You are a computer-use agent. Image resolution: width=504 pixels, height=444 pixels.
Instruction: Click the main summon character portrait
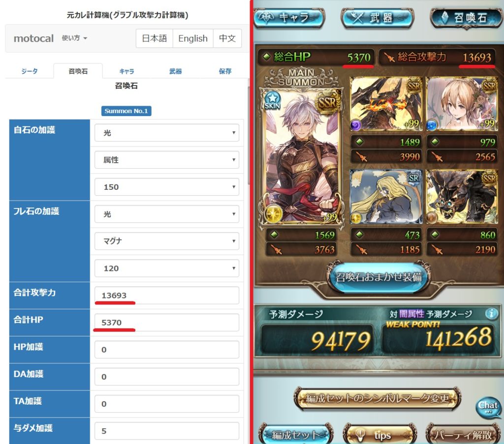click(x=301, y=156)
